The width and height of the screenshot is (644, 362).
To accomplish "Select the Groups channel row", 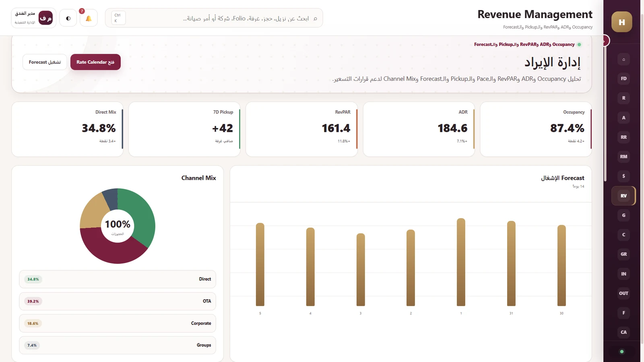I will point(118,345).
